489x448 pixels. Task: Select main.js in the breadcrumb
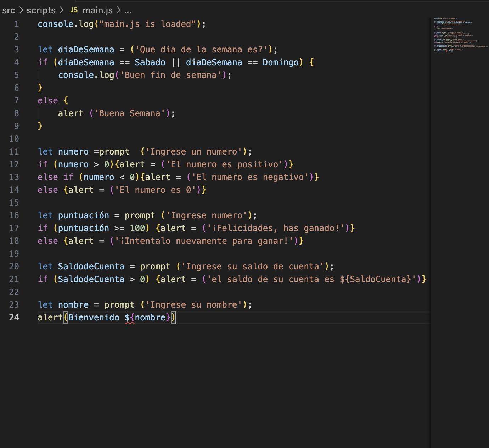[x=97, y=10]
